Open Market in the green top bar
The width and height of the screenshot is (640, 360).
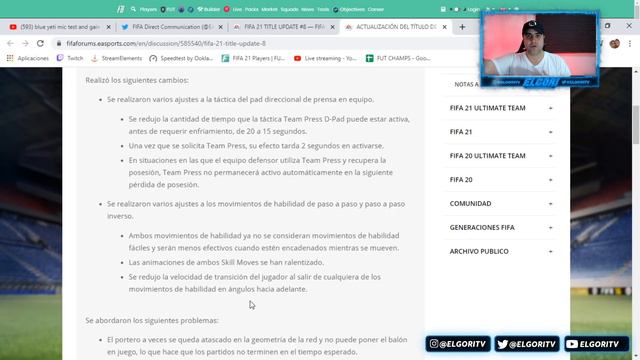(269, 9)
